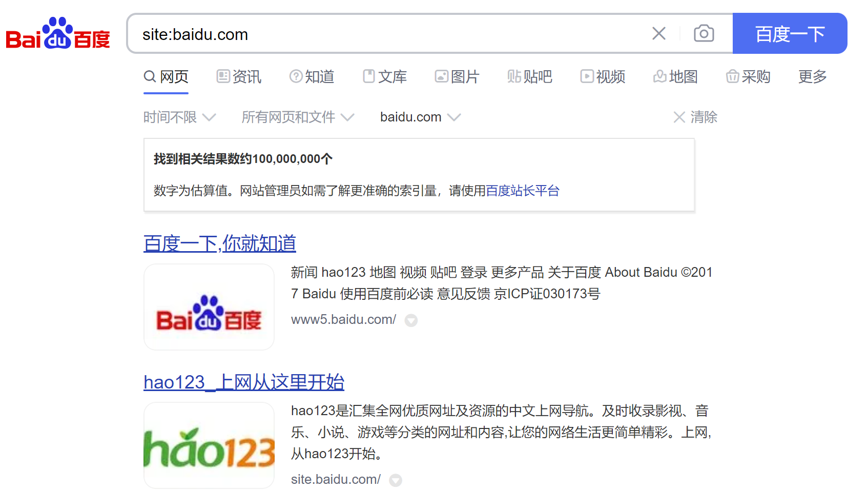Screen dimensions: 868x491
Task: Click the hao123是汇集全网优质网址 description text
Action: (x=501, y=432)
